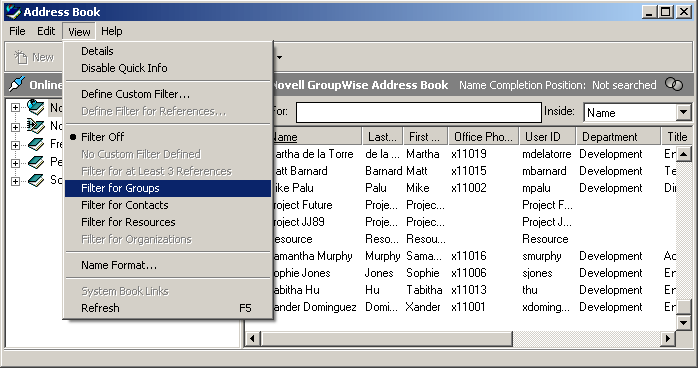Select Filter for Resources

[168, 222]
